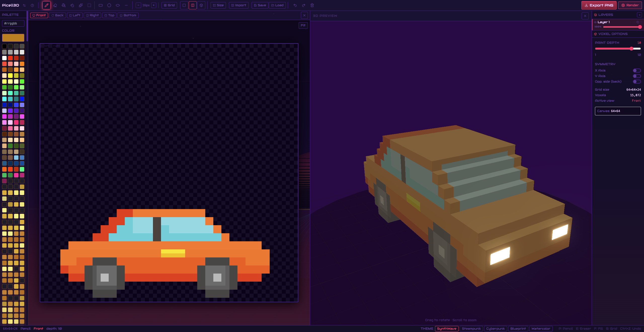Image resolution: width=644 pixels, height=332 pixels.
Task: Choose the circle shape tool
Action: [x=109, y=5]
